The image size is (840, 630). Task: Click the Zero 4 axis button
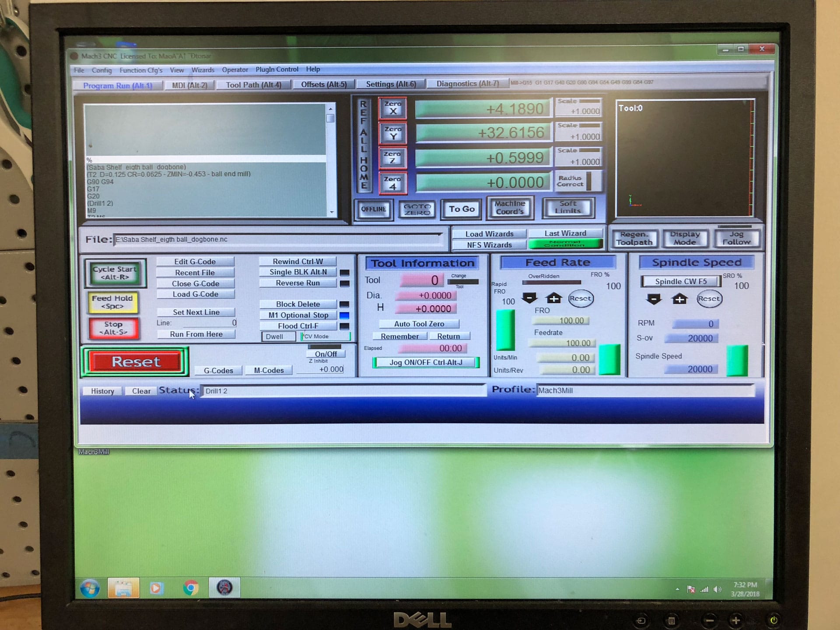(x=392, y=183)
